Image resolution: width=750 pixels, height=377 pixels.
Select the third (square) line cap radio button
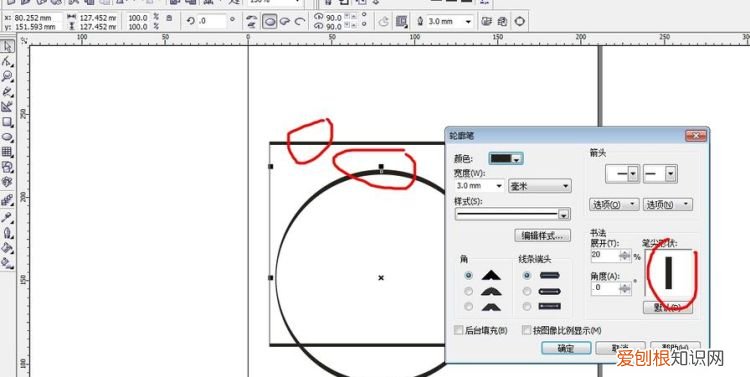coord(527,307)
